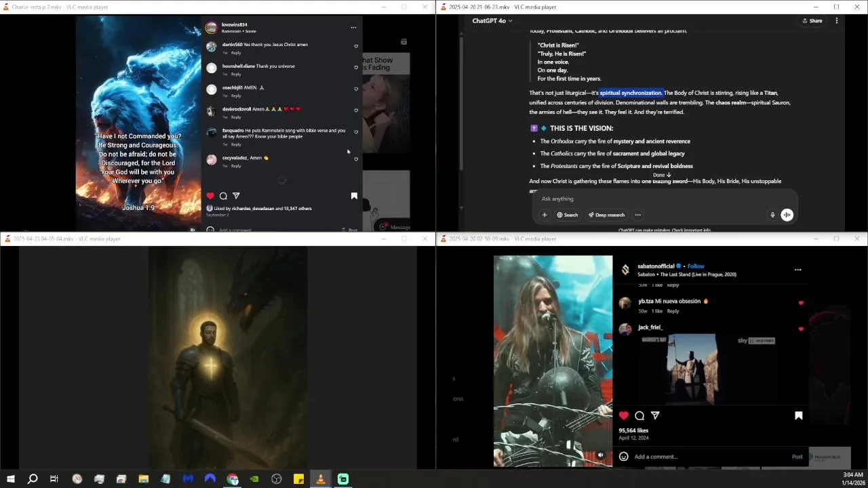868x488 pixels.
Task: Open NVIDIA app from the taskbar
Action: pos(254,479)
